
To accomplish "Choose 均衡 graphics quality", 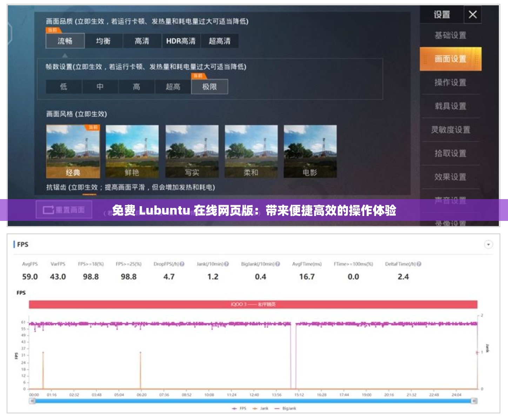I will 103,41.
